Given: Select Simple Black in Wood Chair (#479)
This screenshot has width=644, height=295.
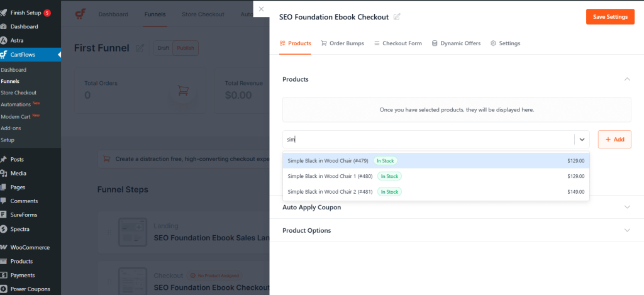Looking at the screenshot, I should pyautogui.click(x=436, y=160).
